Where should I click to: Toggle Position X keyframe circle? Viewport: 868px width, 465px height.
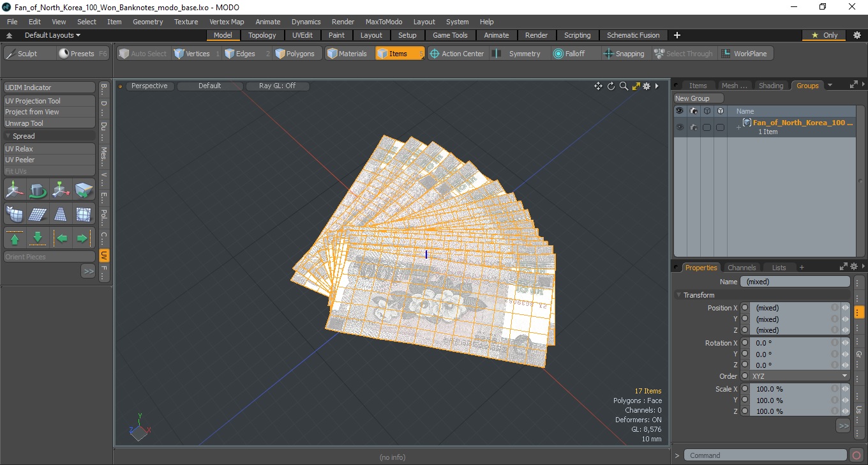(745, 308)
